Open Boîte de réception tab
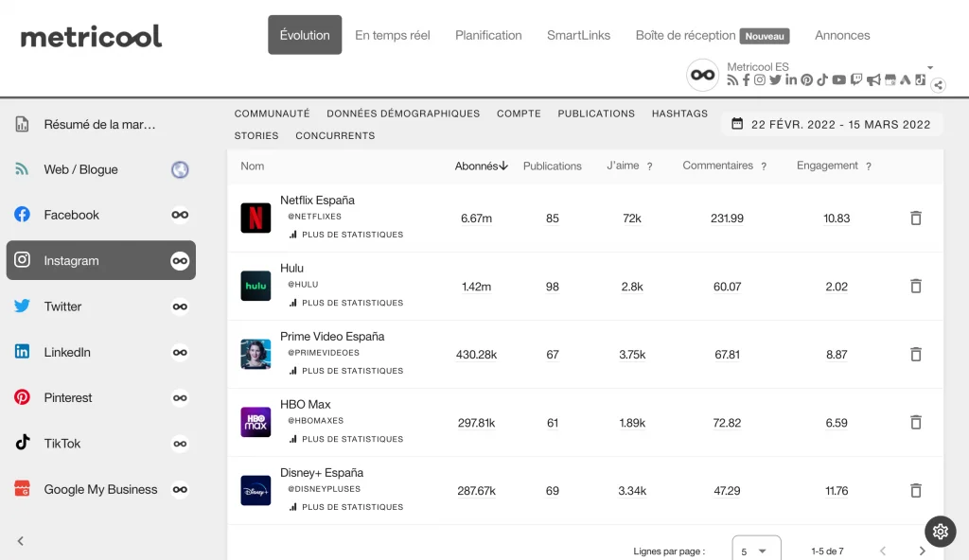This screenshot has height=560, width=969. point(713,35)
